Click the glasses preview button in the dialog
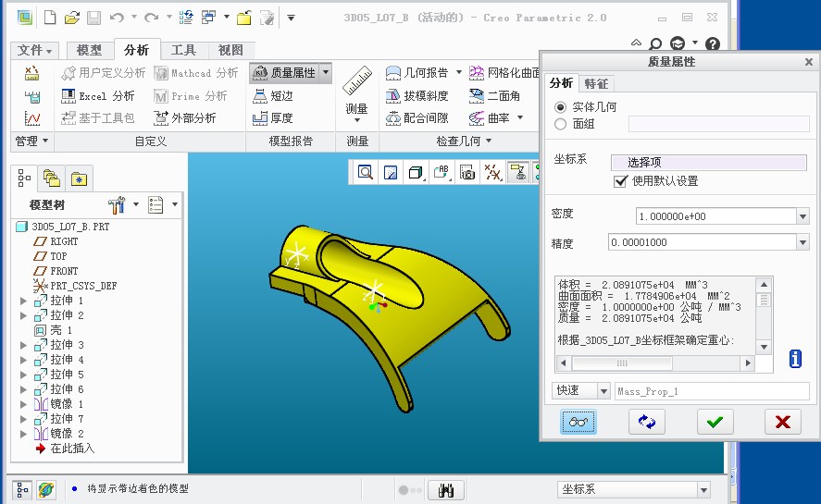This screenshot has width=821, height=504. point(578,422)
